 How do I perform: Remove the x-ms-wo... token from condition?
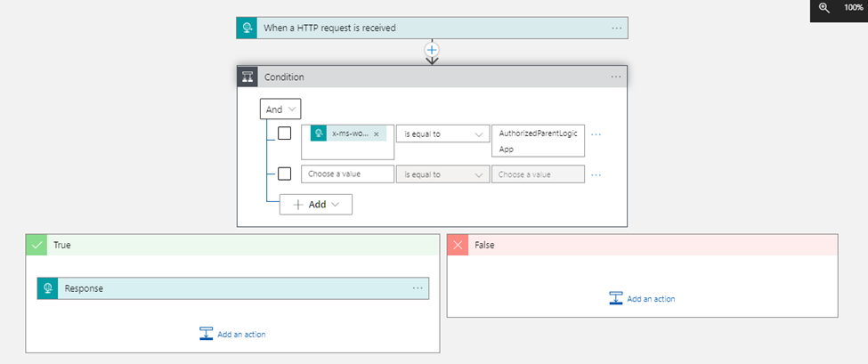pos(377,133)
